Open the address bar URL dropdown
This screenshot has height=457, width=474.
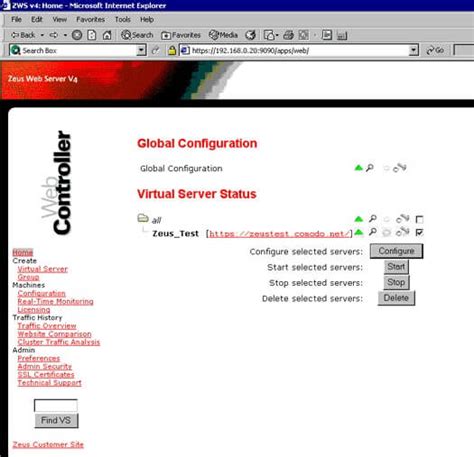(413, 50)
